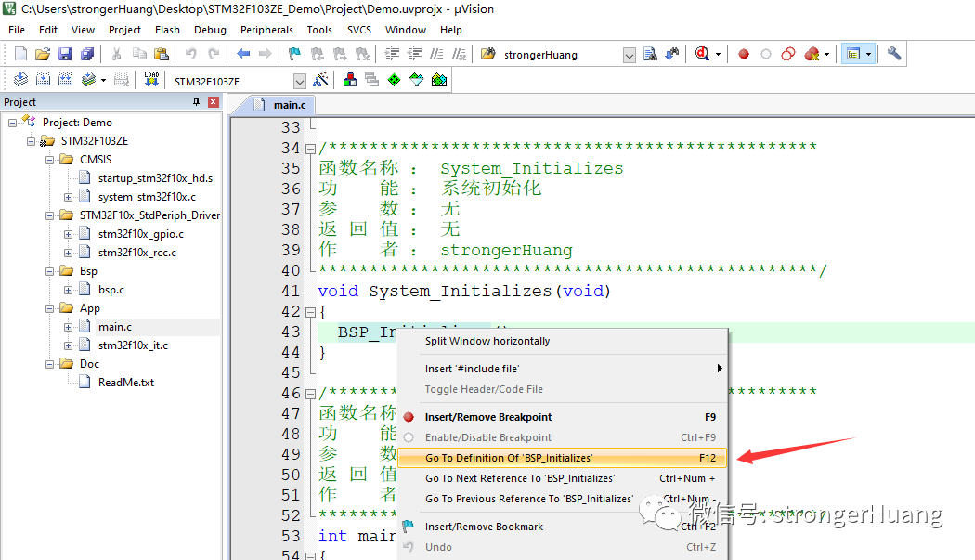Collapse the CMSIS folder in the tree

(x=50, y=160)
